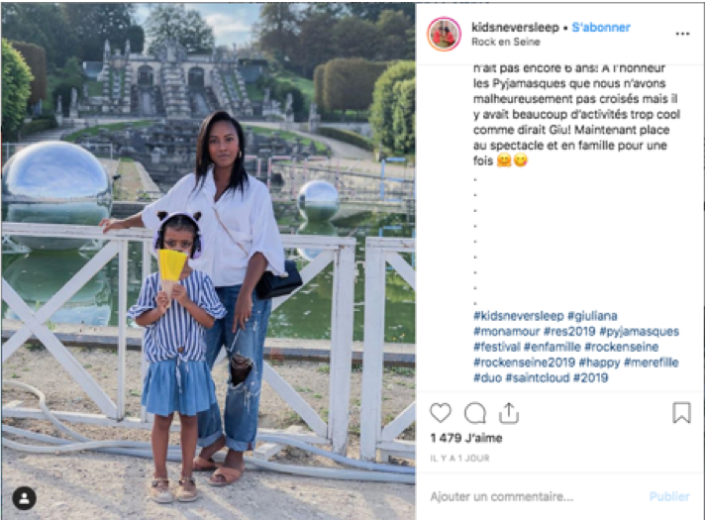Viewport: 705px width, 520px height.
Task: Open Rock en Seine location
Action: pos(505,42)
